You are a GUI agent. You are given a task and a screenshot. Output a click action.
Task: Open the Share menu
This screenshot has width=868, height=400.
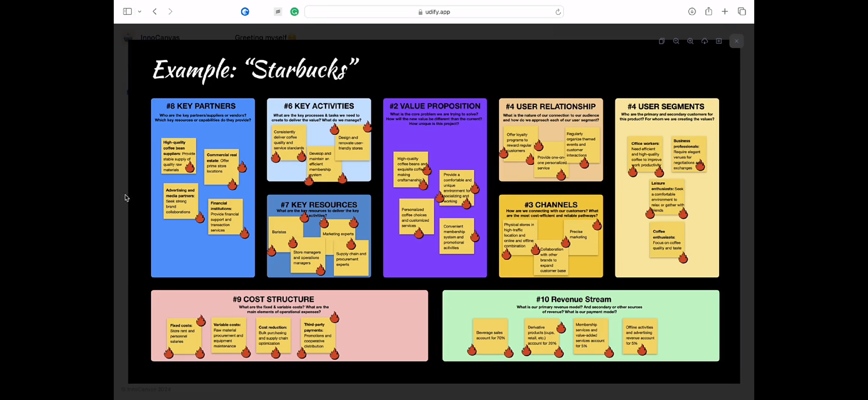coord(708,12)
